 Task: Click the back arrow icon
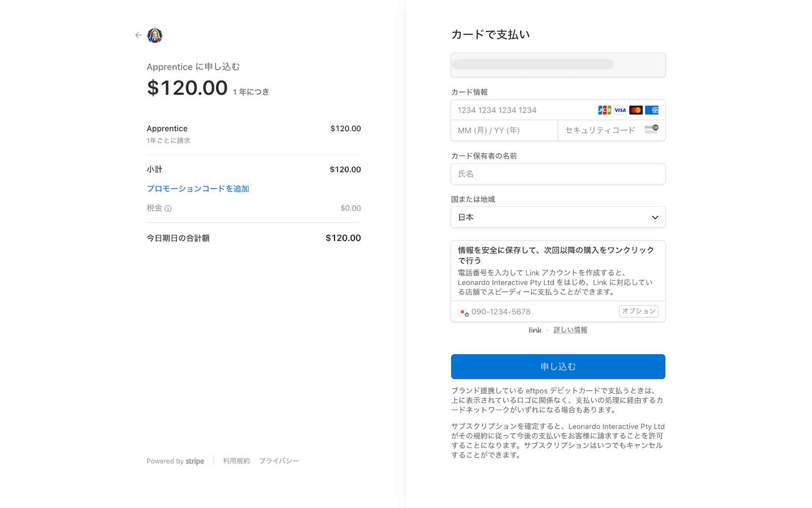(x=139, y=35)
